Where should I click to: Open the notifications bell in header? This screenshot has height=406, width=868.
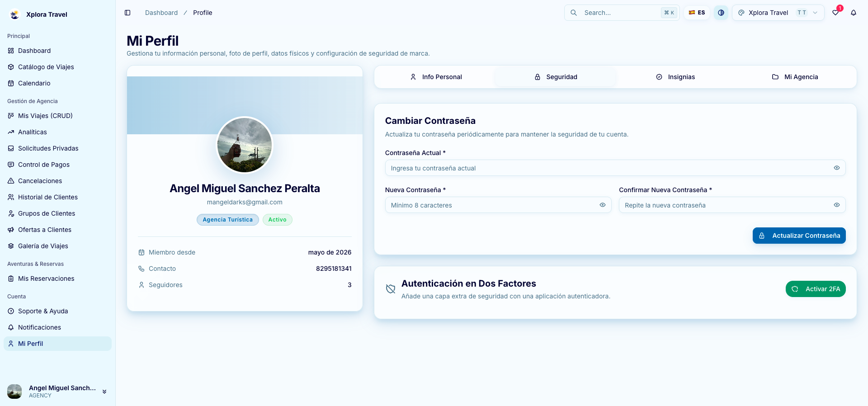(x=854, y=13)
